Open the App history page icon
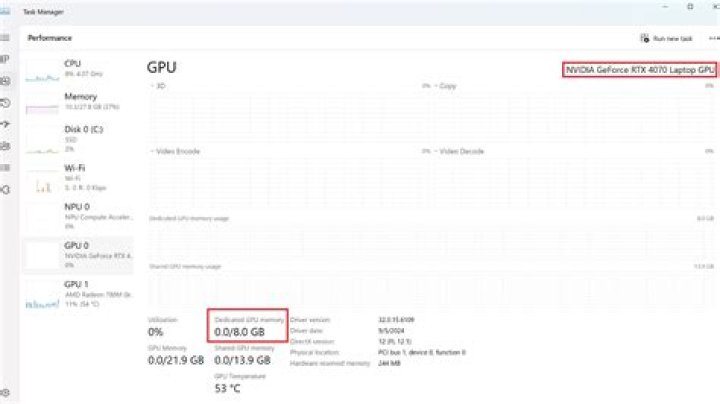This screenshot has height=404, width=720. (x=6, y=102)
